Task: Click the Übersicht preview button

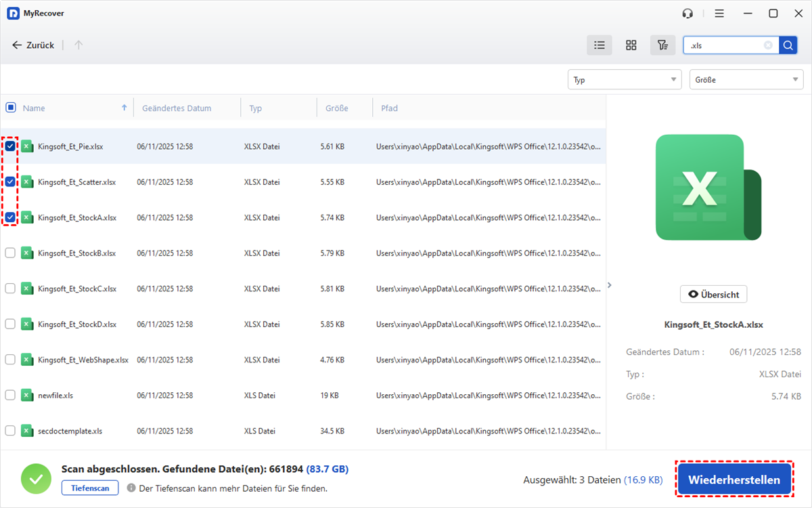Action: tap(713, 295)
